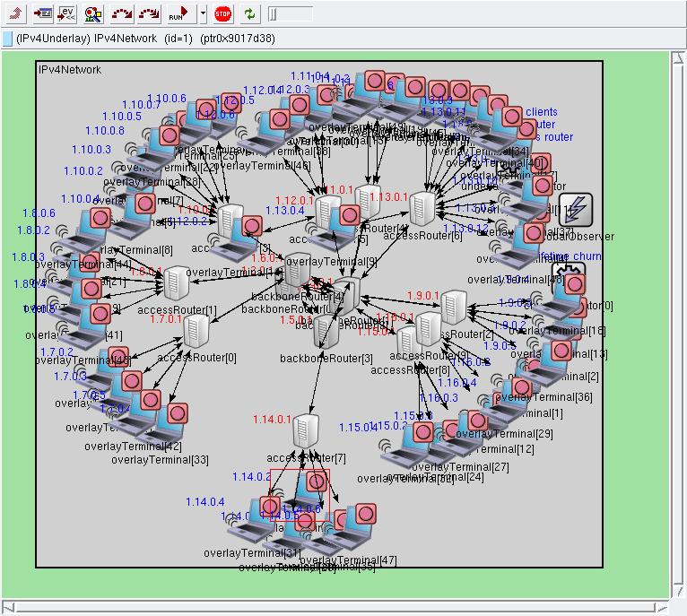Click the backboneRouter[3] node
687x616 pixels.
(326, 332)
